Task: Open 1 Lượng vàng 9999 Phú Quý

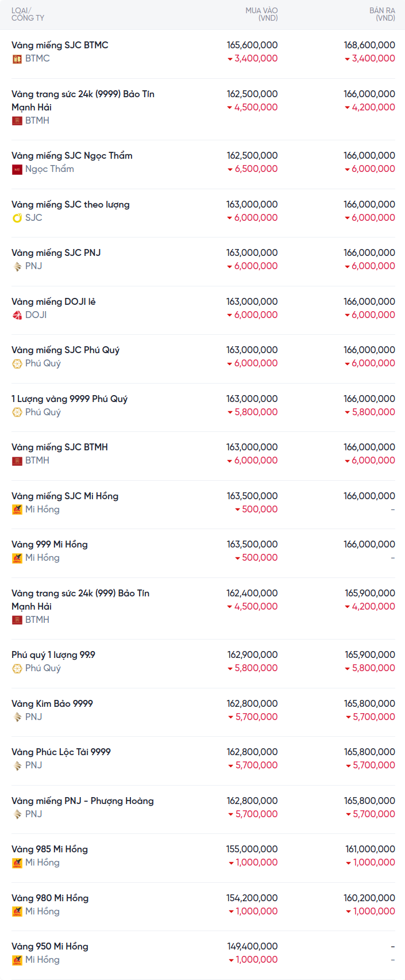Action: (70, 399)
